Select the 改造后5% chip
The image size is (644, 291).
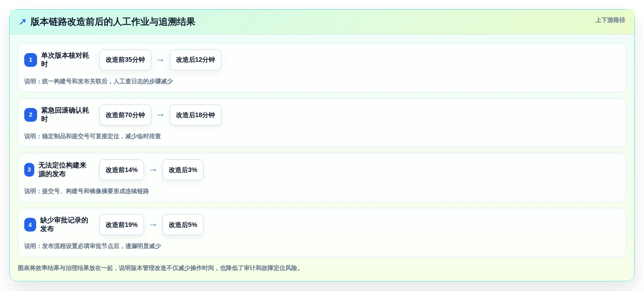(183, 225)
